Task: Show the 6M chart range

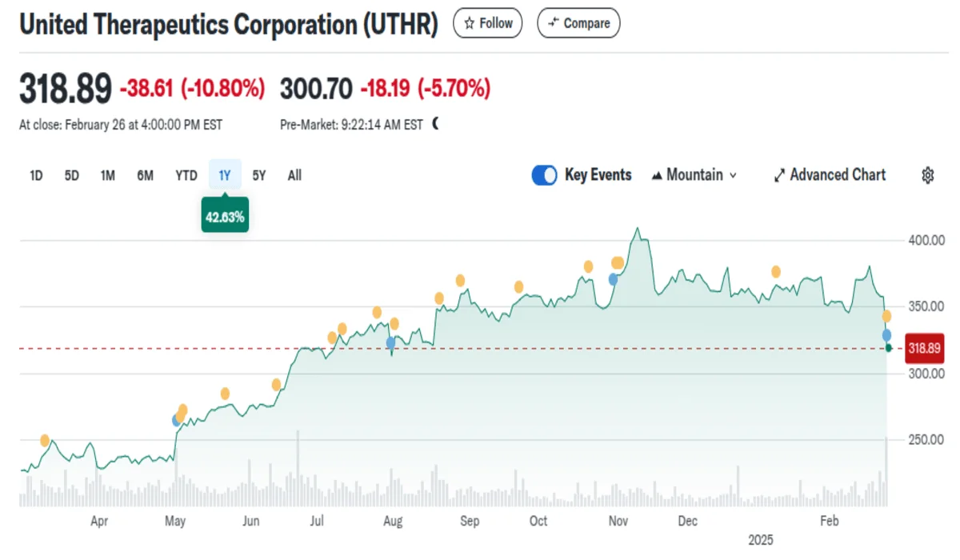Action: tap(145, 175)
